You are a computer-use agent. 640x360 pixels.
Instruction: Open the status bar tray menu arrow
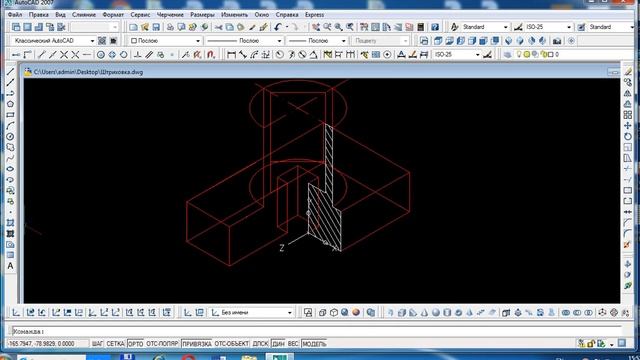(x=611, y=345)
